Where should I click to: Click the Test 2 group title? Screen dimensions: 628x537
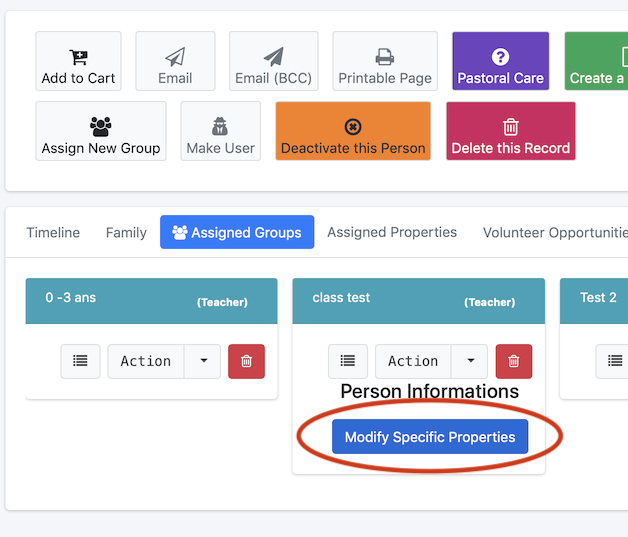598,298
